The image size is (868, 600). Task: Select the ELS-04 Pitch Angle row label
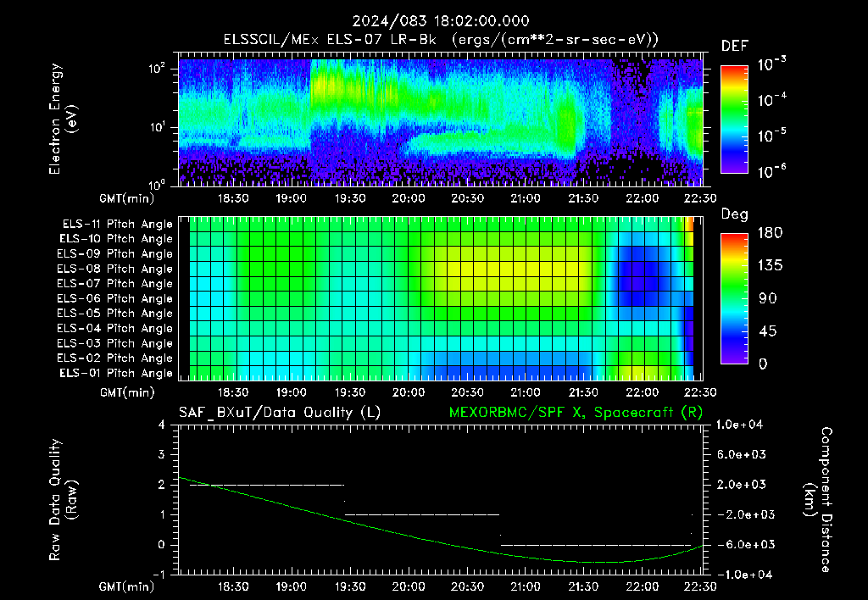pos(115,328)
